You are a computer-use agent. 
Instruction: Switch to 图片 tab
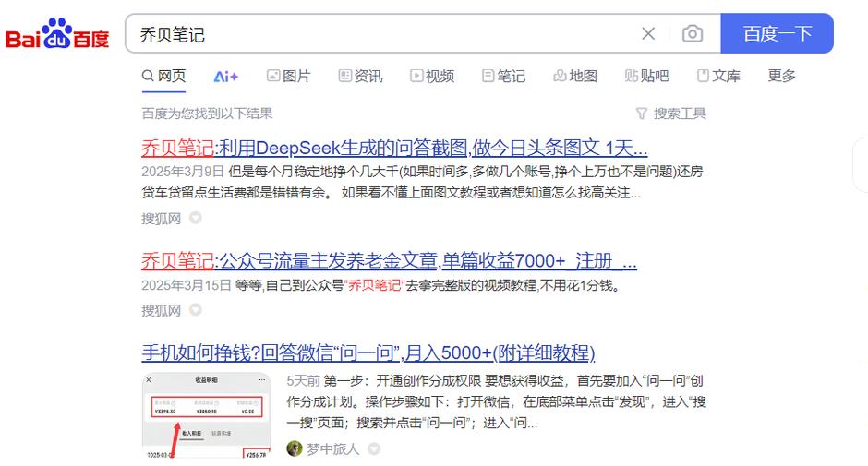coord(289,76)
